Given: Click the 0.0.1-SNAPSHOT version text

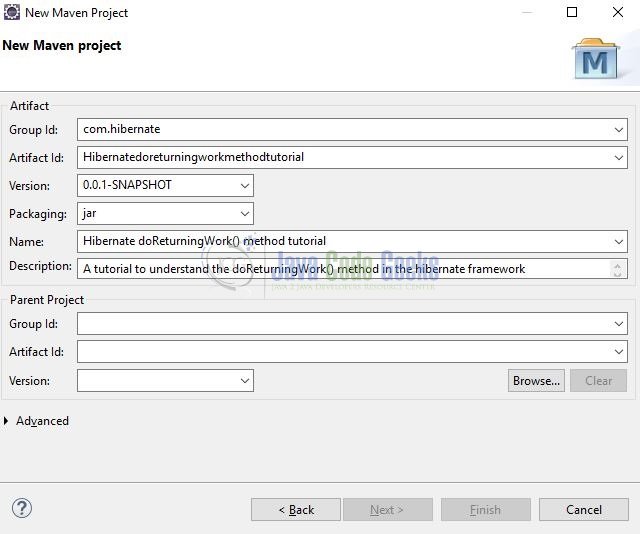Looking at the screenshot, I should click(127, 185).
